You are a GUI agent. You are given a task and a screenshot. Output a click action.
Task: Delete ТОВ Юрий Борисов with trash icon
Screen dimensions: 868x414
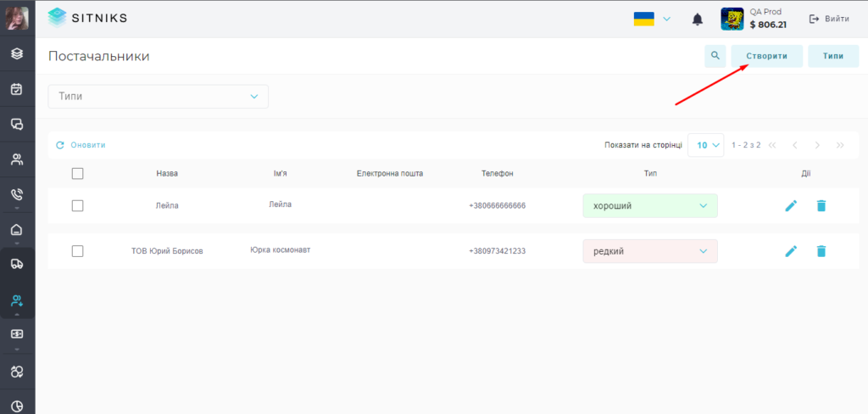821,251
